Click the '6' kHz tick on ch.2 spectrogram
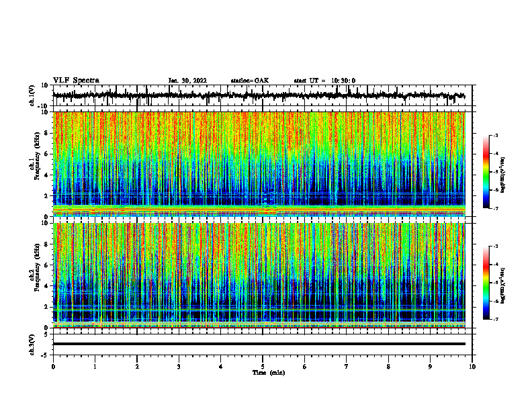The height and width of the screenshot is (411, 532). pyautogui.click(x=46, y=265)
